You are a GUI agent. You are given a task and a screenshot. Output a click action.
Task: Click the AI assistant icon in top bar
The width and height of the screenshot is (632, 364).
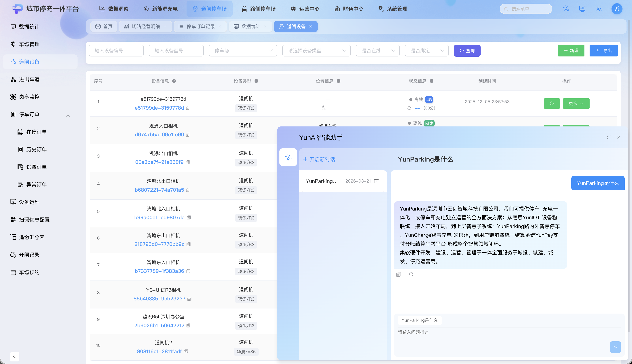click(566, 9)
